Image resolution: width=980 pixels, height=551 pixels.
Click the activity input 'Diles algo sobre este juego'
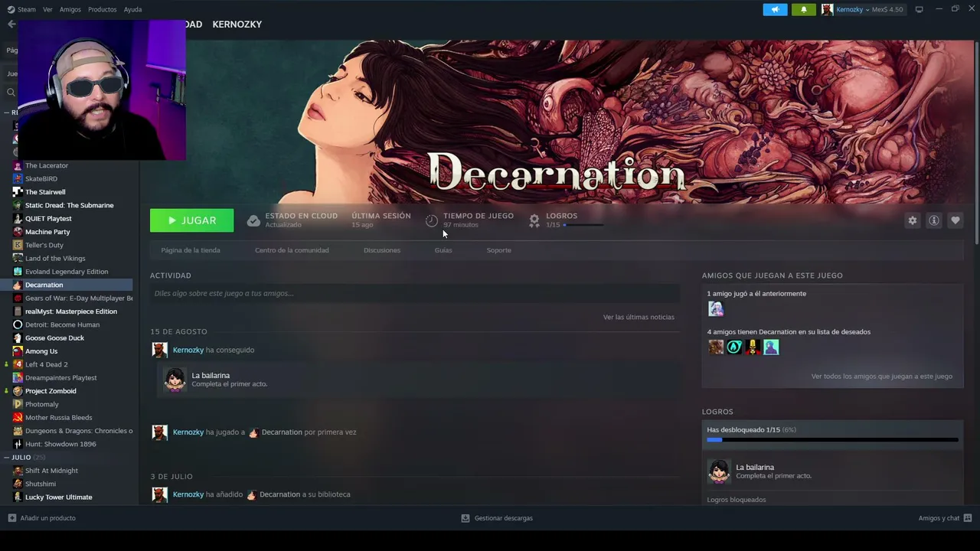pyautogui.click(x=415, y=293)
